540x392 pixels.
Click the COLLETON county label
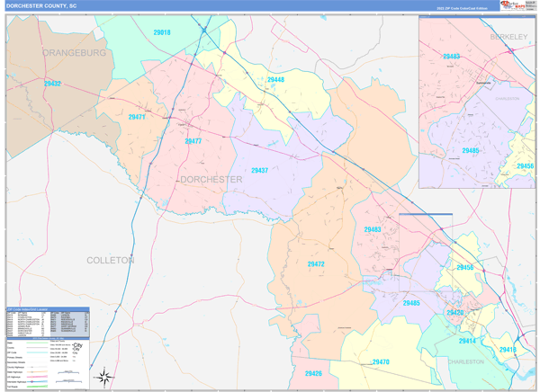click(x=110, y=260)
